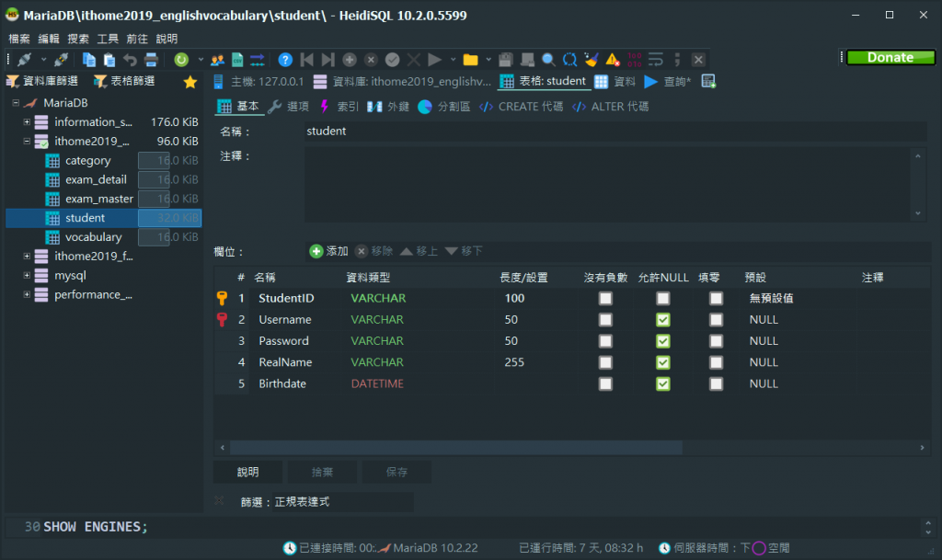This screenshot has width=942, height=560.
Task: Click the yellow star favorites icon
Action: (x=190, y=82)
